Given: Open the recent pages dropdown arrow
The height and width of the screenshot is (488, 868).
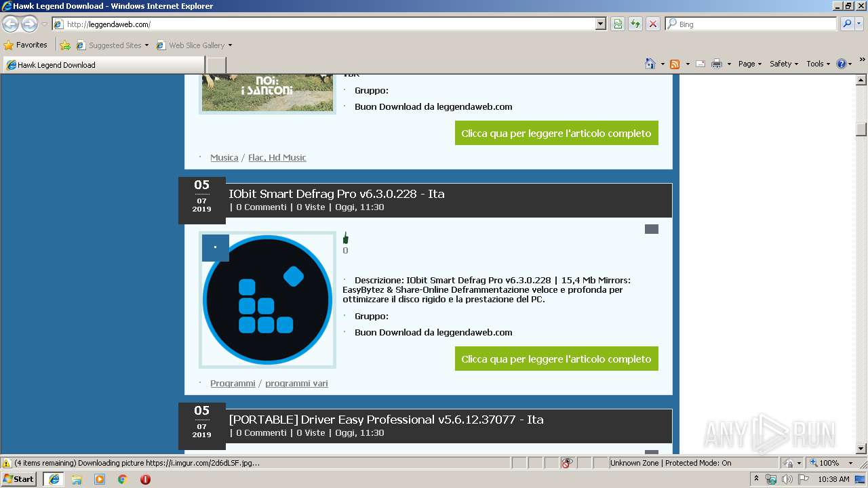Looking at the screenshot, I should 44,24.
